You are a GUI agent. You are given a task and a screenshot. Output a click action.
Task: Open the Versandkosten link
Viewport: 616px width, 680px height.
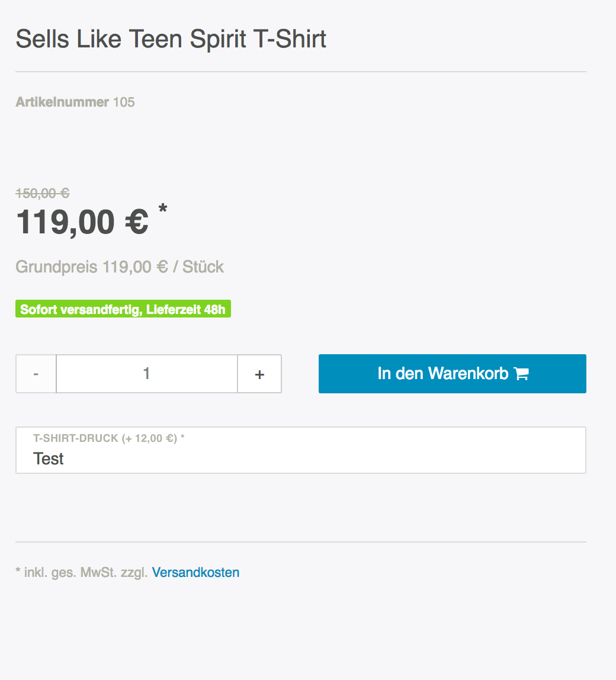(x=195, y=572)
